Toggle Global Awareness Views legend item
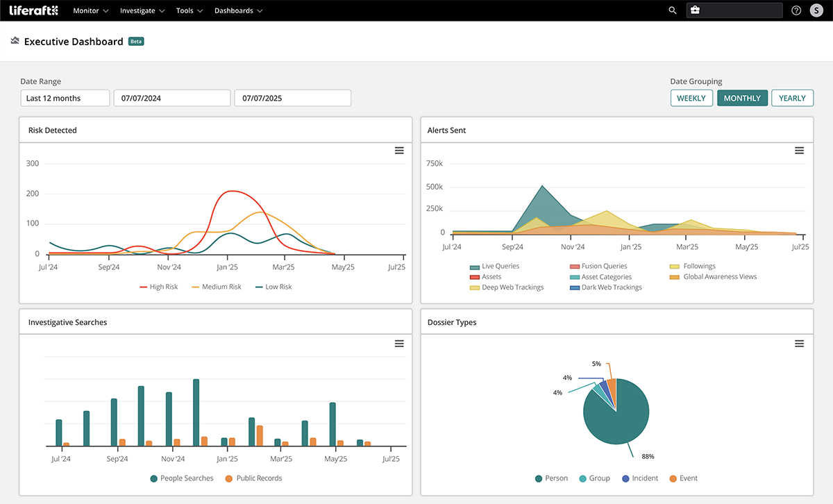 coord(713,276)
